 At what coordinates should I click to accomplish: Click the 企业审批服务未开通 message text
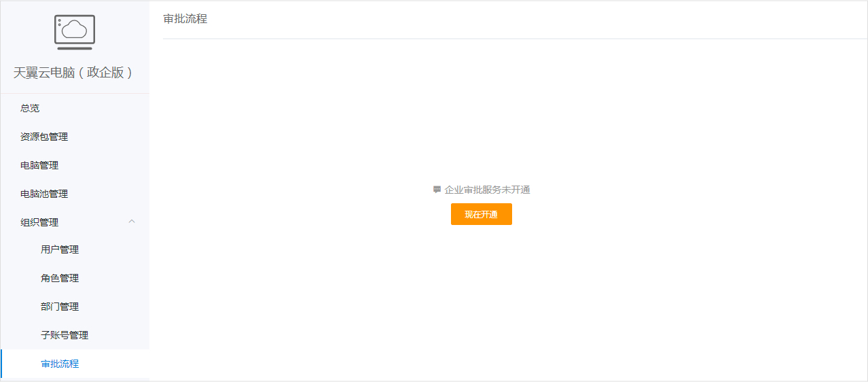coord(487,190)
